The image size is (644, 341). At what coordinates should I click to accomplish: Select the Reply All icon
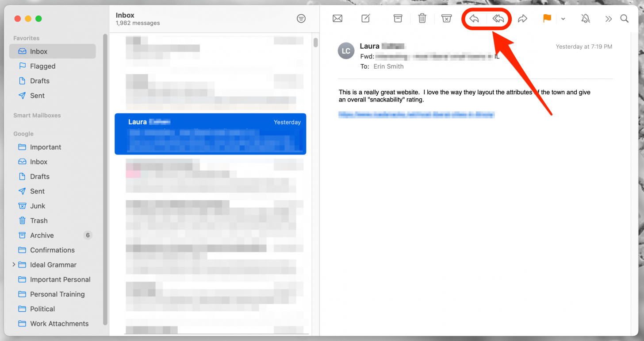[499, 19]
